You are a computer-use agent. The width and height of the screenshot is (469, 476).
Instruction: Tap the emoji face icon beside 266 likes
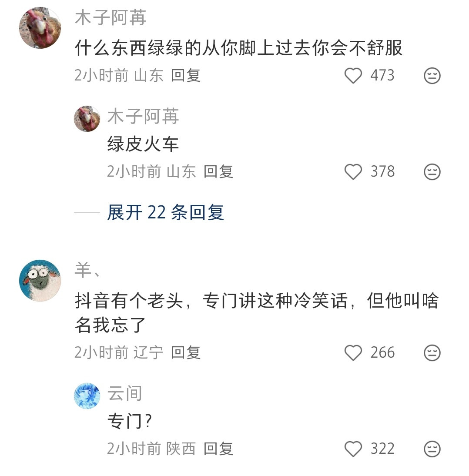[x=431, y=353]
